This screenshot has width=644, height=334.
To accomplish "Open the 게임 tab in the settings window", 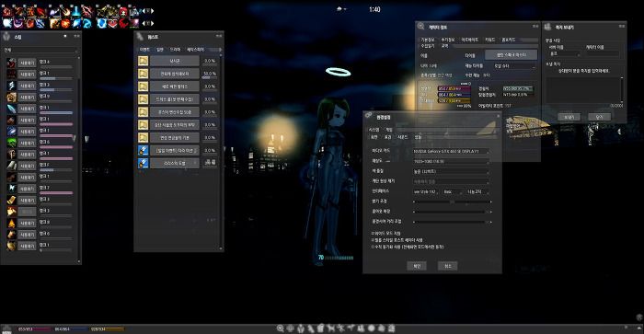I will (389, 130).
